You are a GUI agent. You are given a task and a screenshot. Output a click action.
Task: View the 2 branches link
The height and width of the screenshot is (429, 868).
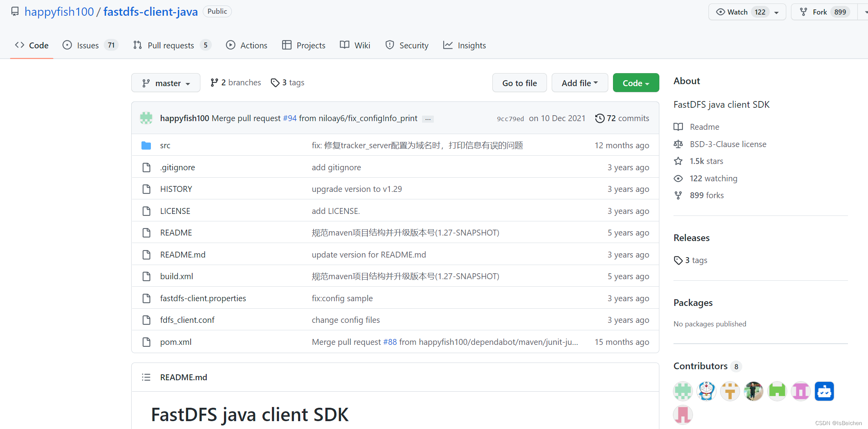tap(235, 83)
